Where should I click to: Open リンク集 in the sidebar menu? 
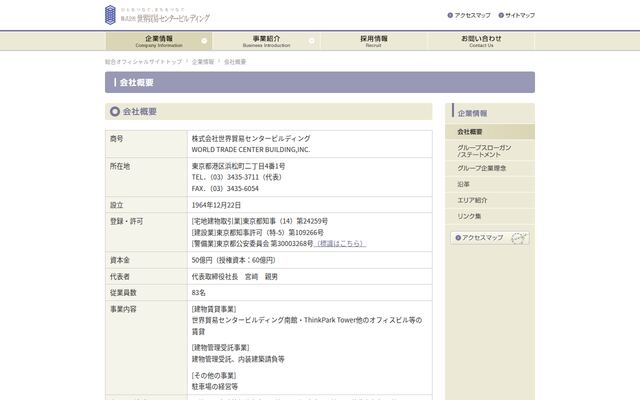pos(490,216)
